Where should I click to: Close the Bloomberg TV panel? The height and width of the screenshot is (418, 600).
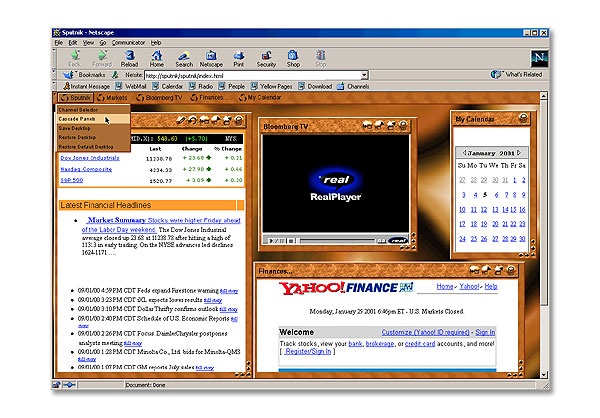tap(403, 125)
